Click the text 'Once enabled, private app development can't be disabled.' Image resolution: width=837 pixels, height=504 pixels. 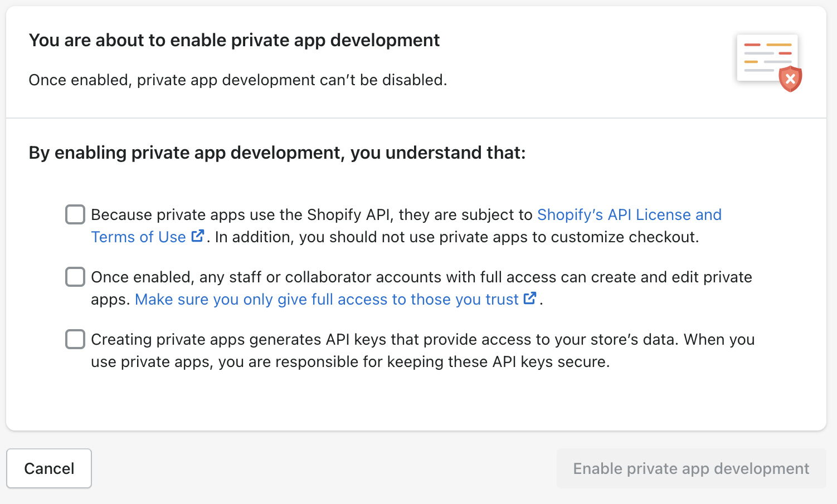point(238,80)
